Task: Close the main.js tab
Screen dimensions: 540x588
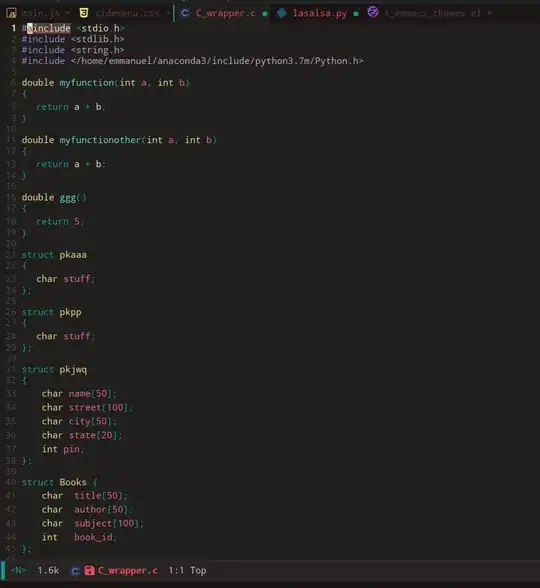Action: point(68,14)
